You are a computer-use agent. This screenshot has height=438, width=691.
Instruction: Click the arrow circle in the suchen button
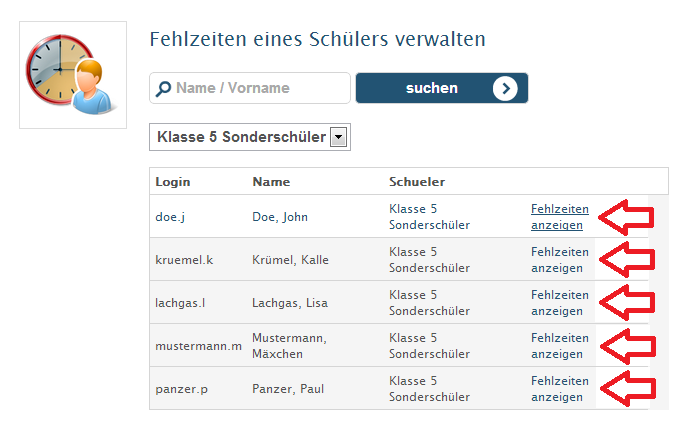coord(505,88)
